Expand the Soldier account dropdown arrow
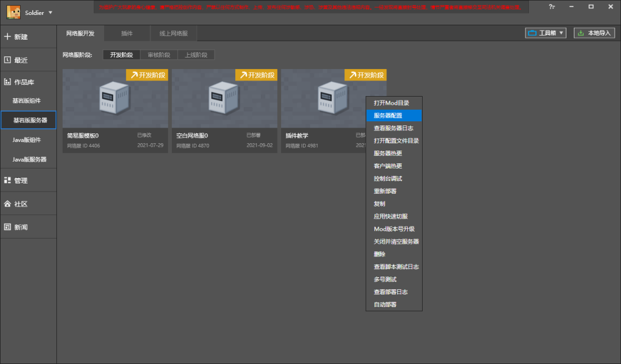 point(51,13)
